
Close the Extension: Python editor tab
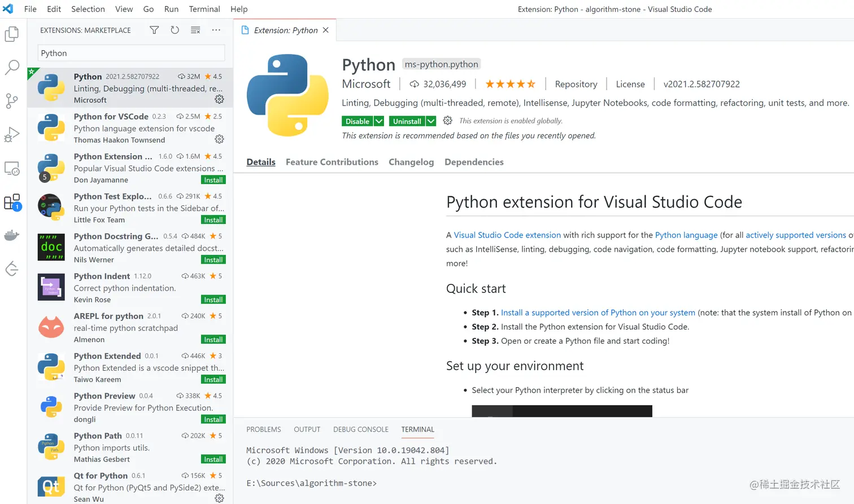point(326,30)
